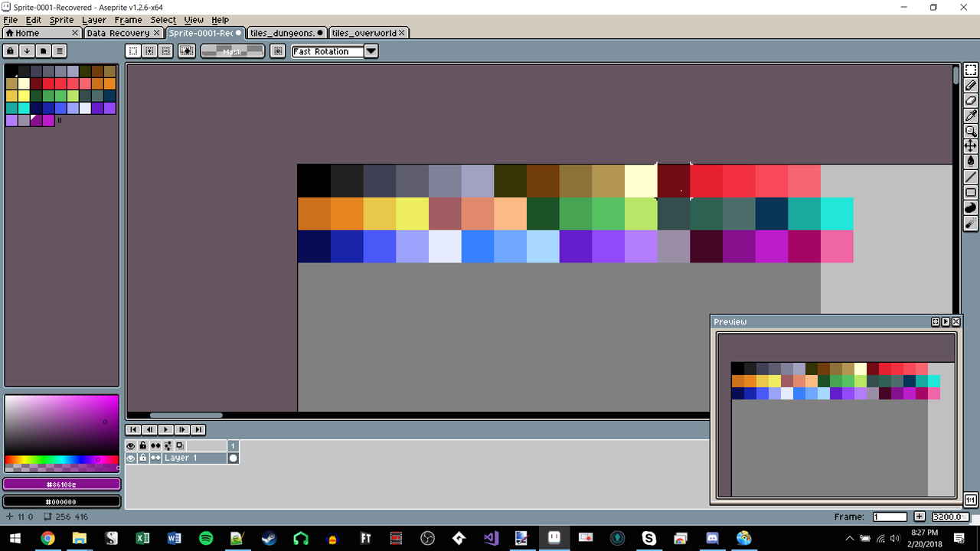Image resolution: width=980 pixels, height=551 pixels.
Task: Choose add to selection mode icon
Action: point(149,51)
